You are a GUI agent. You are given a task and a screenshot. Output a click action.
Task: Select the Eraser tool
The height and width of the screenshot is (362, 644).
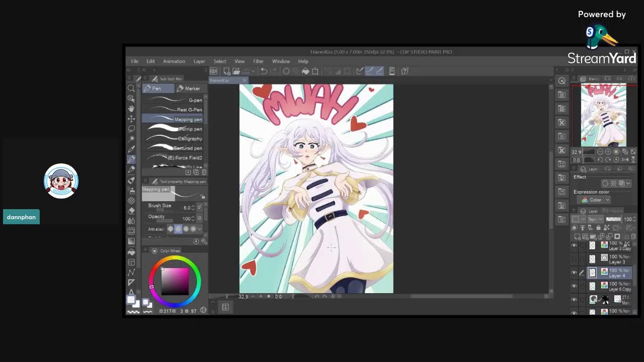point(131,211)
